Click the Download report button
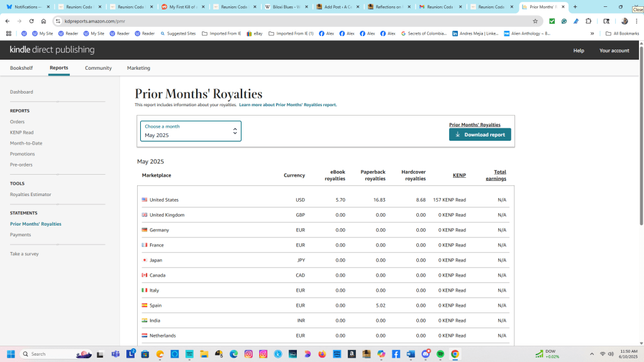The width and height of the screenshot is (644, 362). (x=480, y=134)
